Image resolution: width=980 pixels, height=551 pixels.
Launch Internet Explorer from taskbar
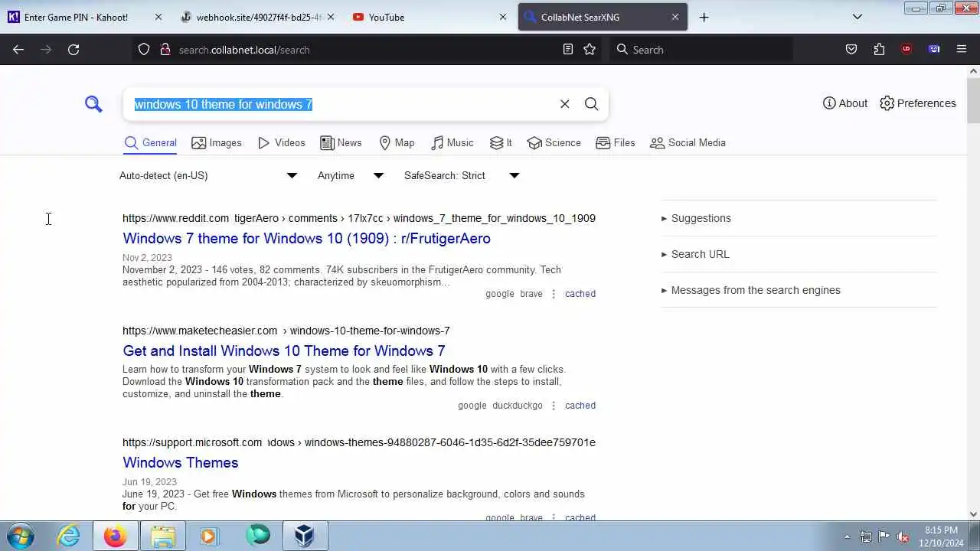tap(69, 536)
